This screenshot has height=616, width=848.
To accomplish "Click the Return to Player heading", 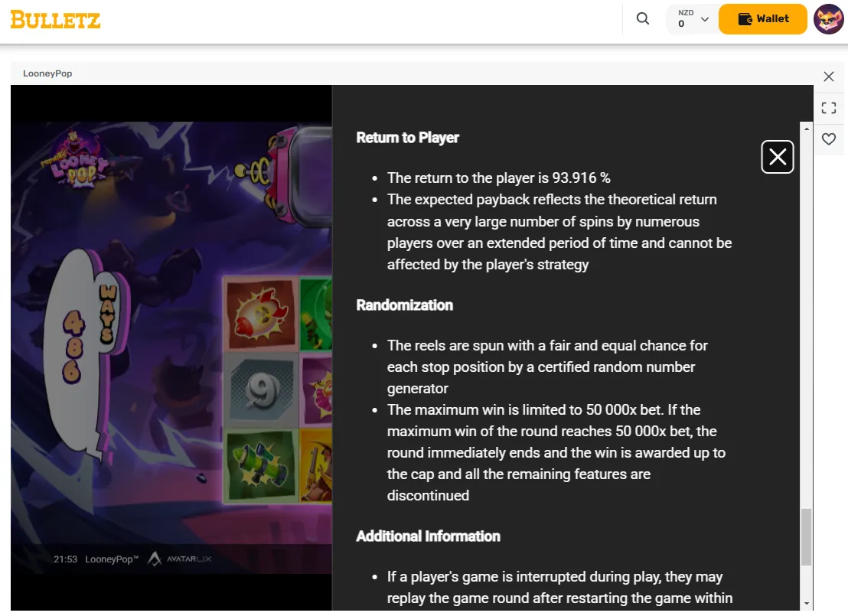I will tap(407, 138).
